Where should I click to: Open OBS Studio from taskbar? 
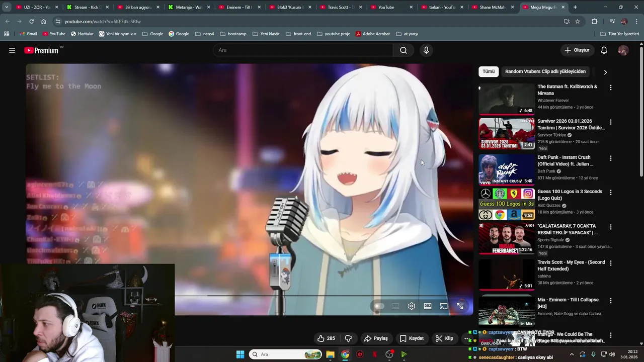pyautogui.click(x=389, y=354)
